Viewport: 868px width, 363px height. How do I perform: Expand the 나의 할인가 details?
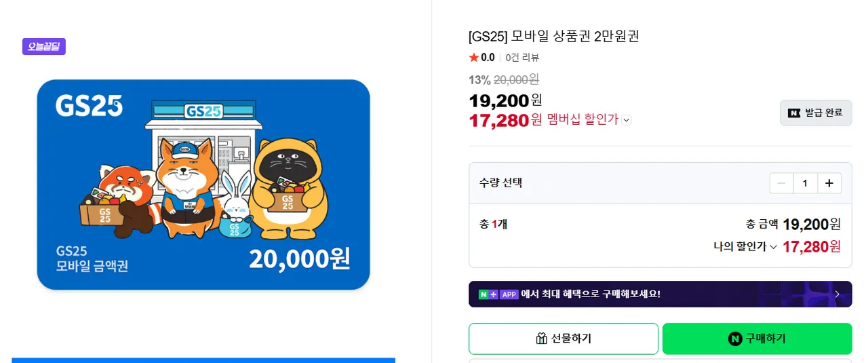point(772,247)
